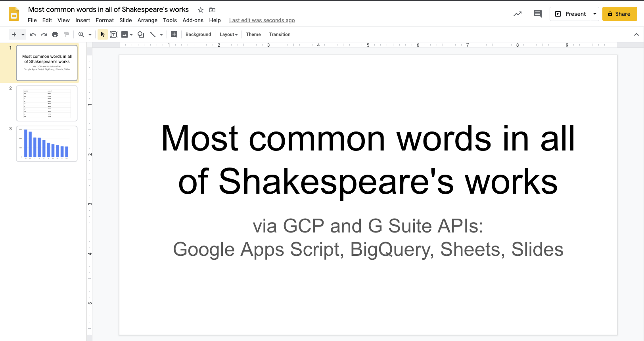Screen dimensions: 644x341
Task: Hide the menus with collapse arrow
Action: pos(636,34)
